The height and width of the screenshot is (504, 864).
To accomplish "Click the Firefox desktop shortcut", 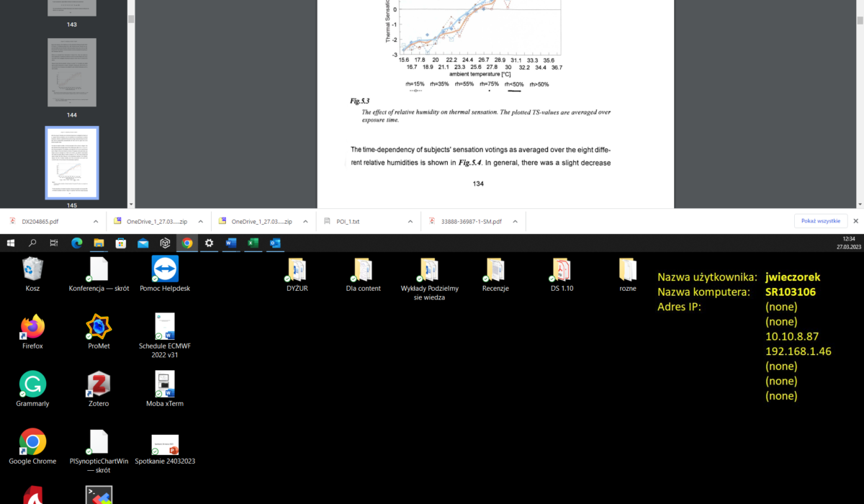I will 32,327.
